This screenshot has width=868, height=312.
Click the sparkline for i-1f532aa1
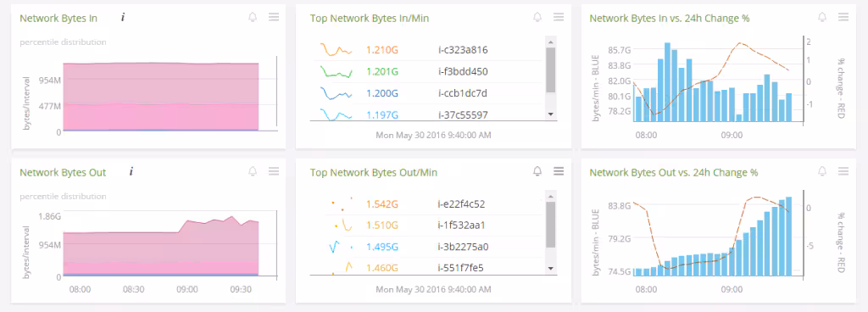(343, 226)
